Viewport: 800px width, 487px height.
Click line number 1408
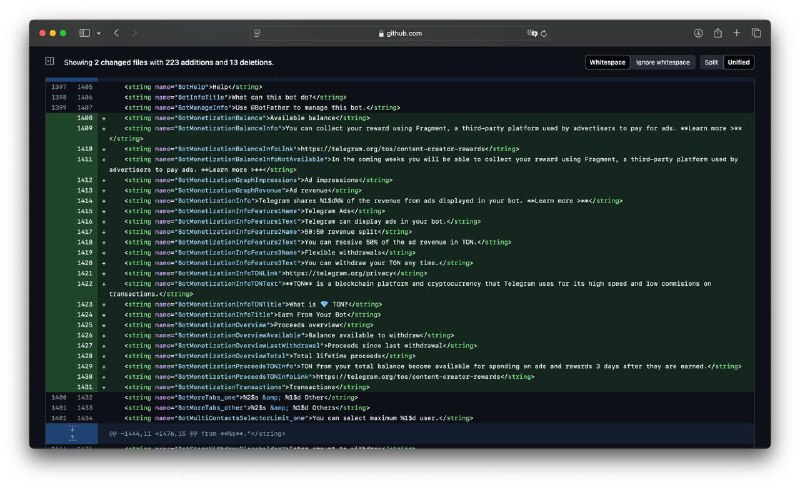tap(85, 118)
